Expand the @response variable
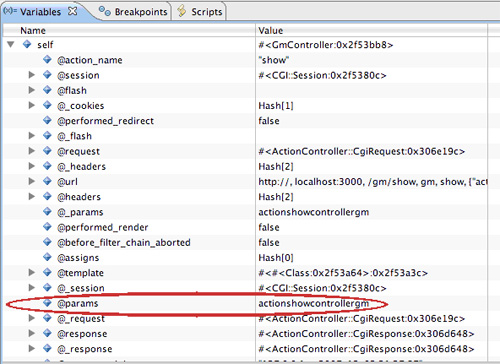This screenshot has width=500, height=364. [x=32, y=333]
